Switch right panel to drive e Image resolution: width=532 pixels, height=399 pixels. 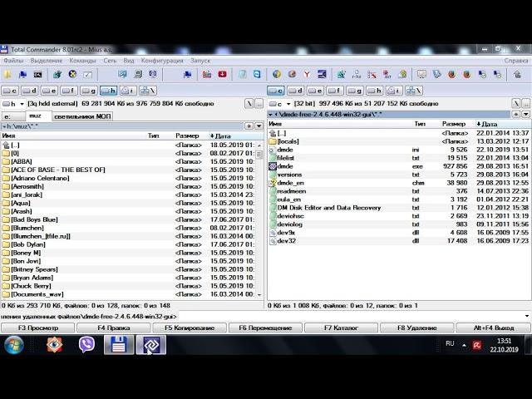[315, 91]
